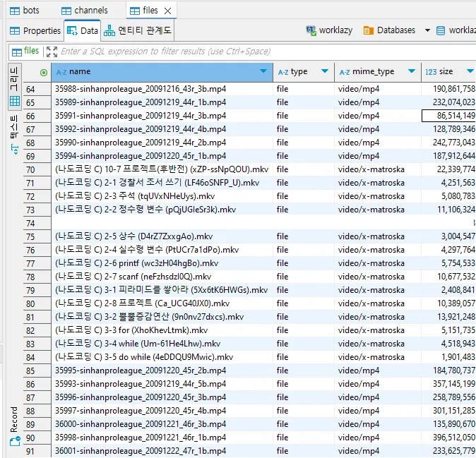
Task: Switch to the bots tab
Action: pyautogui.click(x=25, y=11)
